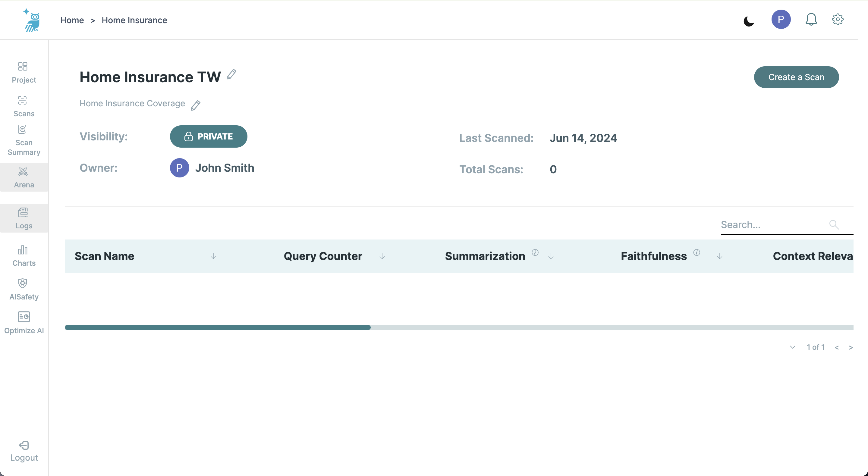Screen dimensions: 868x476
Task: Open Optimize AI in sidebar
Action: [x=24, y=323]
